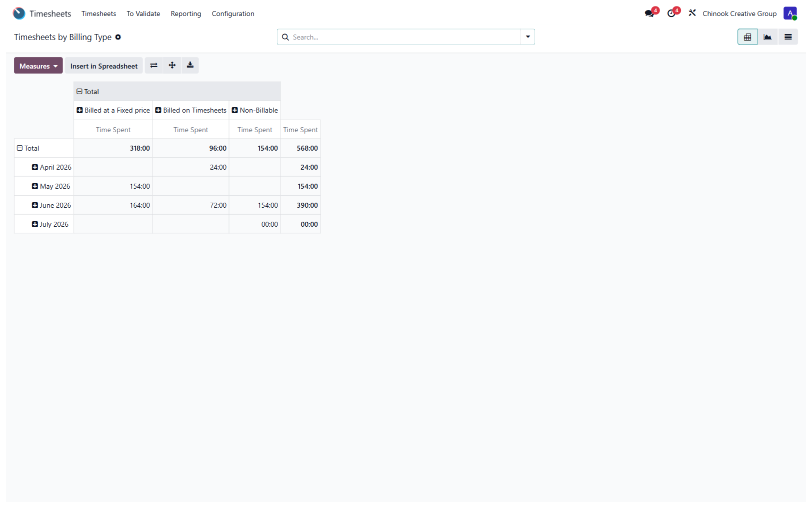The height and width of the screenshot is (508, 812).
Task: Click Chinook Creative Group company switcher
Action: [739, 14]
